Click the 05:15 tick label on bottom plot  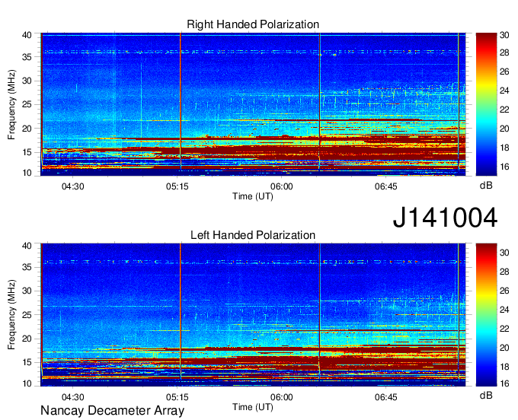coord(177,397)
